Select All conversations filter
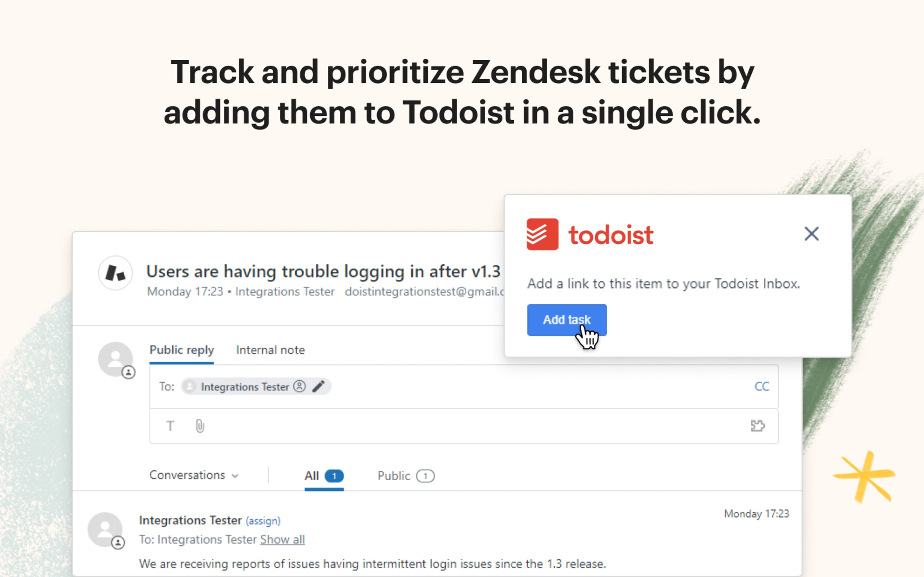The width and height of the screenshot is (924, 577). tap(324, 475)
